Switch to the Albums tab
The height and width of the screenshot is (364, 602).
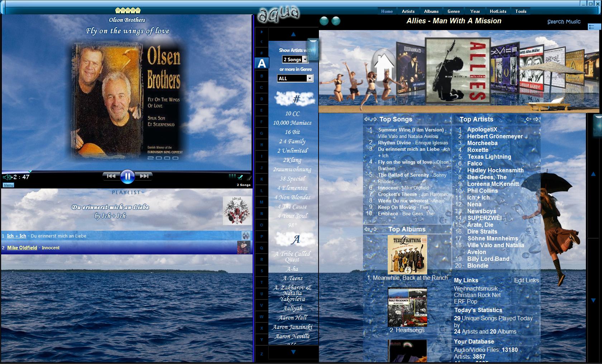[x=431, y=11]
